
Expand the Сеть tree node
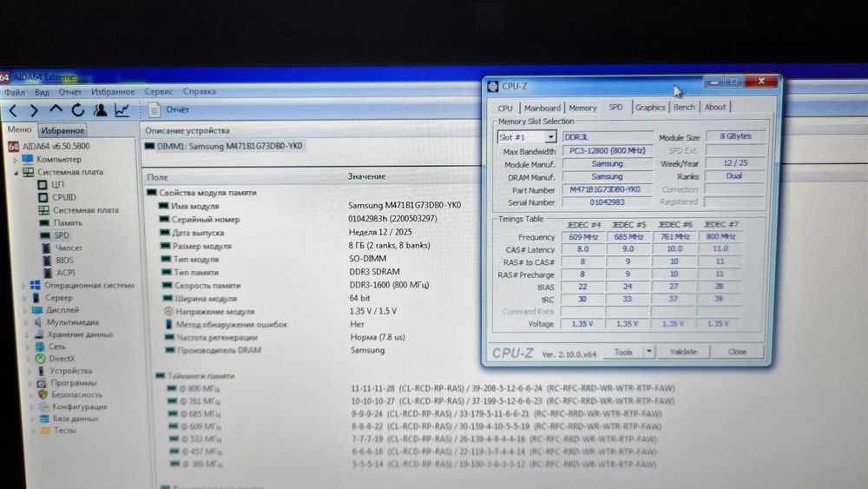(x=29, y=347)
